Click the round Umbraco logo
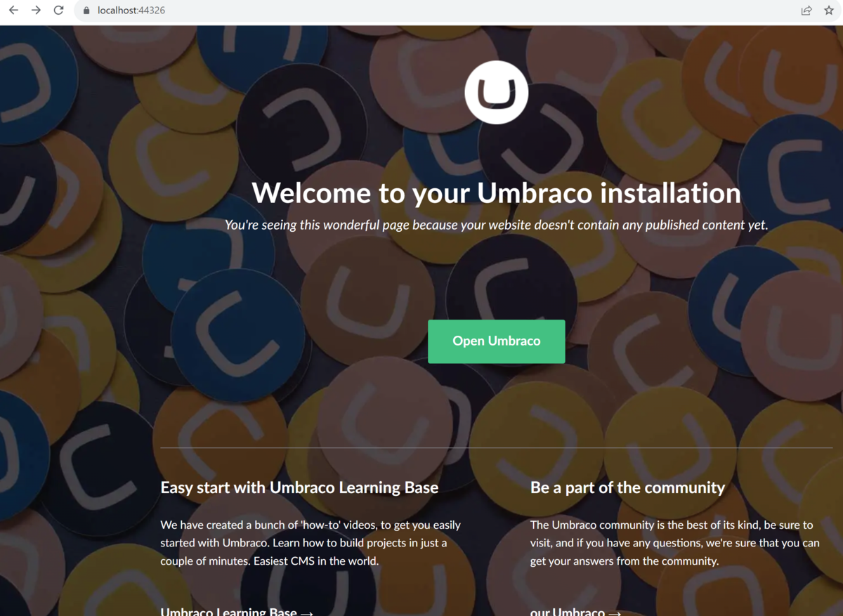 [x=497, y=92]
